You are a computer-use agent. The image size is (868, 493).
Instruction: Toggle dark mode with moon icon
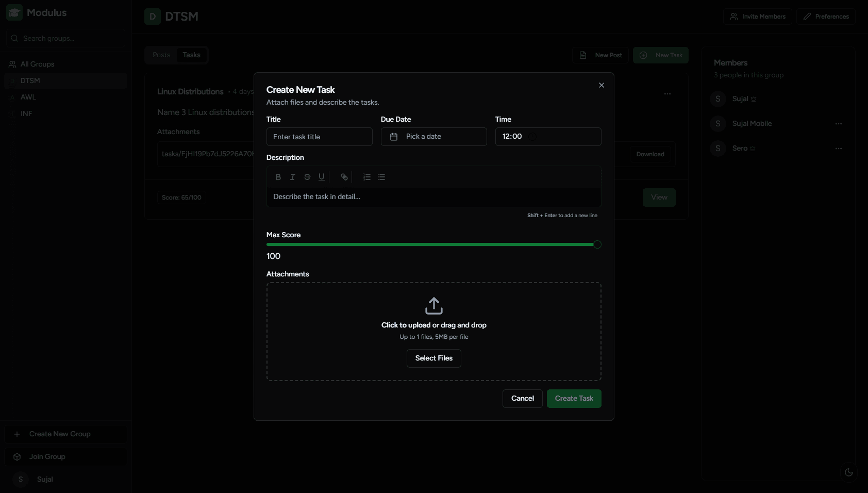click(848, 472)
